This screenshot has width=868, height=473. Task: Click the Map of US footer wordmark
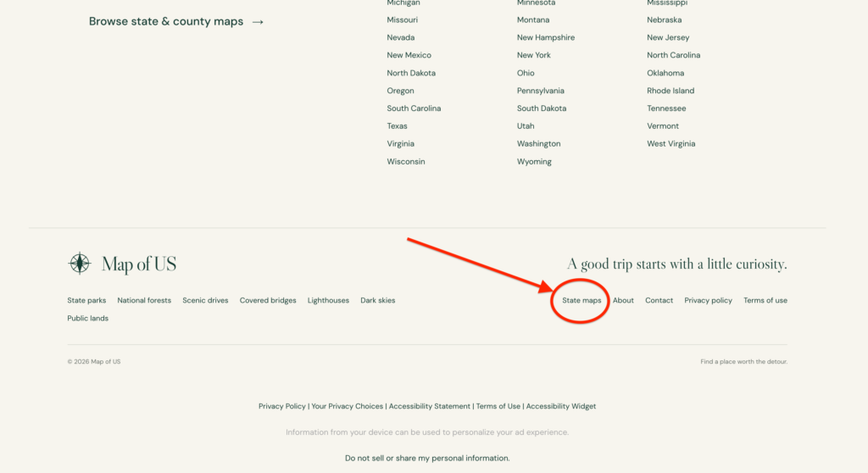(139, 264)
